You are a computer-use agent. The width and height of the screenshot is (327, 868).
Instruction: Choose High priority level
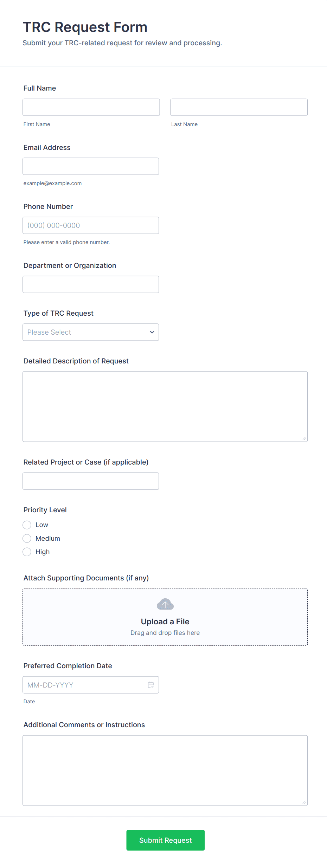(27, 552)
